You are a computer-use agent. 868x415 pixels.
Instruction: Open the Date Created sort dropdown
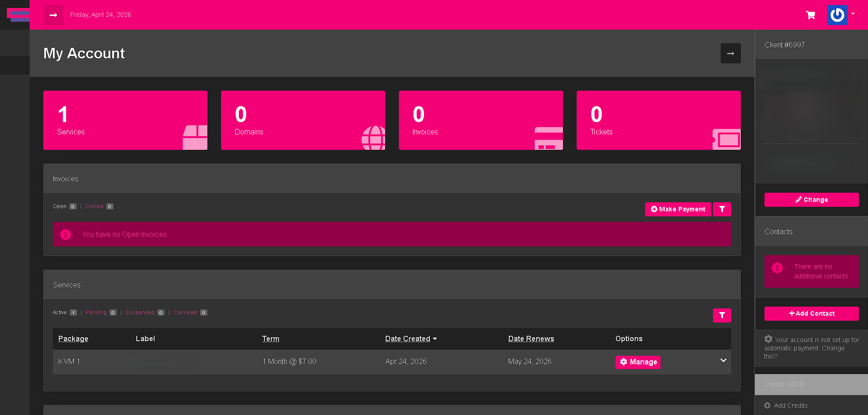click(411, 338)
